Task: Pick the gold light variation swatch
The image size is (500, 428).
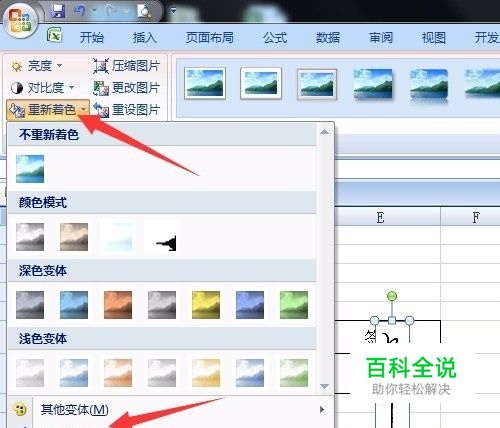Action: pos(206,373)
